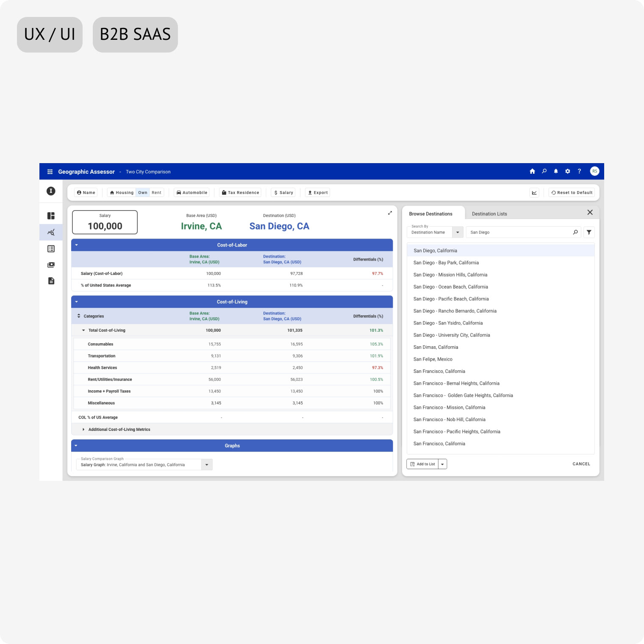The image size is (644, 644).
Task: Collapse the Graphs section
Action: tap(76, 446)
